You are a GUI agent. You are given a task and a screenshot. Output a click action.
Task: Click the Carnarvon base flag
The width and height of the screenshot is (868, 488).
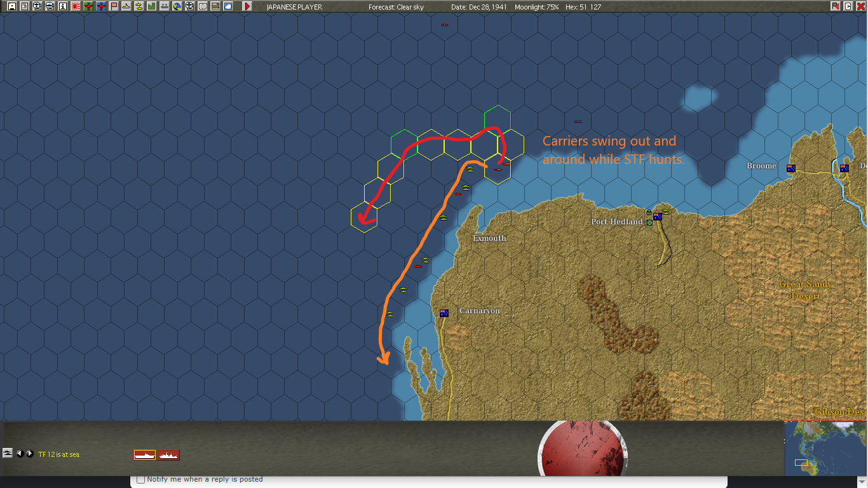444,313
